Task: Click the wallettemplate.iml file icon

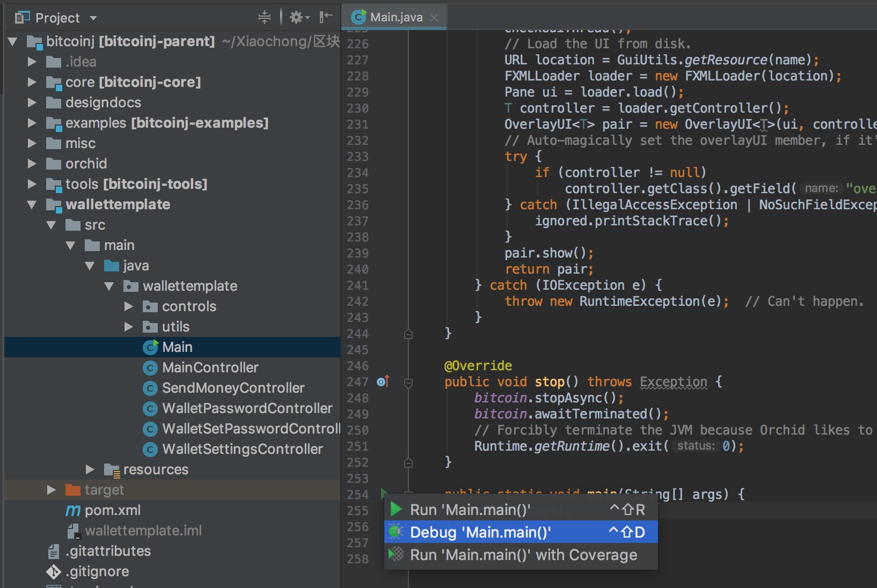Action: [x=74, y=531]
